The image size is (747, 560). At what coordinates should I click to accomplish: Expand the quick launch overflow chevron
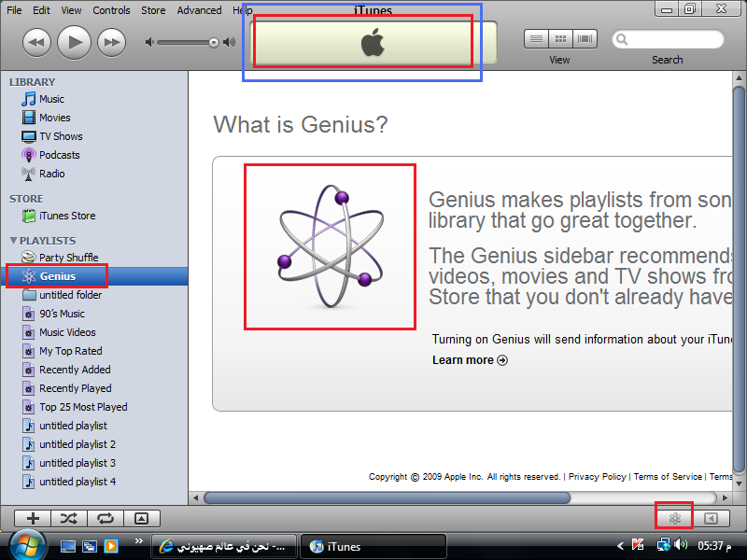138,540
